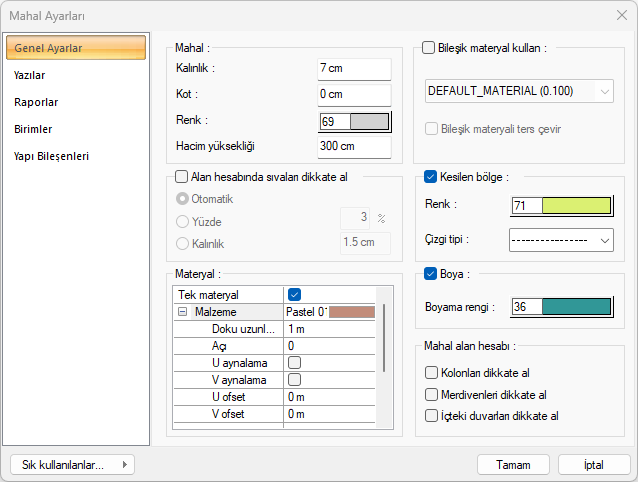The width and height of the screenshot is (638, 482).
Task: Open the DEFAULT_MATERIAL dropdown list
Action: pos(519,91)
